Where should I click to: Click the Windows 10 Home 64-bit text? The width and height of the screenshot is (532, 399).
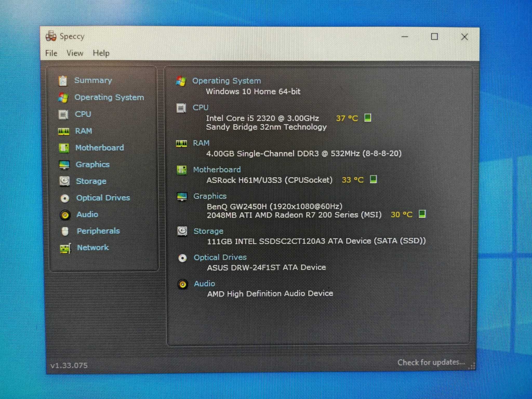point(253,91)
